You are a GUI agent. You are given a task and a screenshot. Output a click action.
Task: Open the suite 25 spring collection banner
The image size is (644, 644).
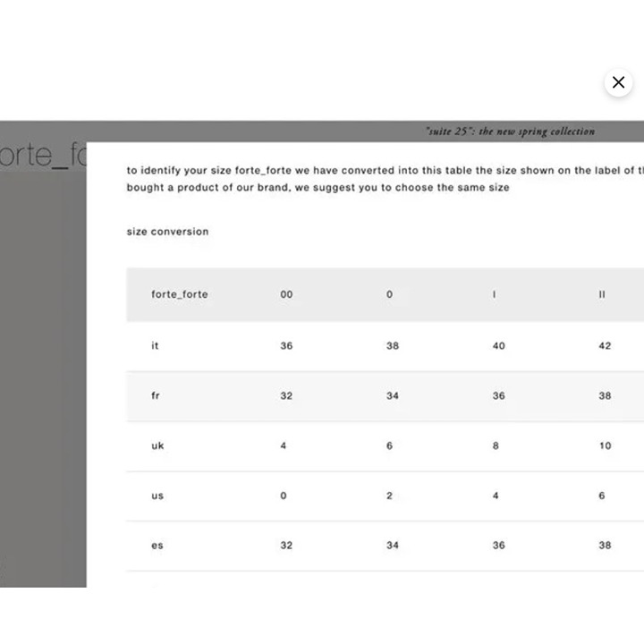click(510, 131)
